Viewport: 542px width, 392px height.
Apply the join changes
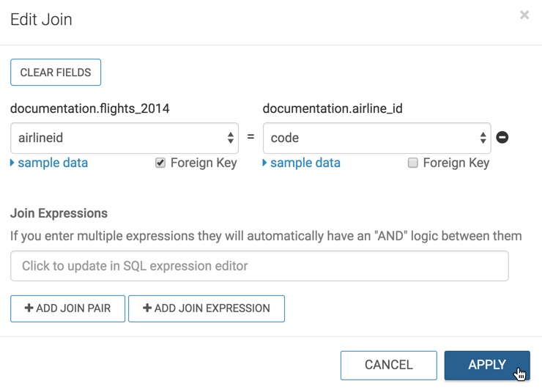tap(486, 365)
